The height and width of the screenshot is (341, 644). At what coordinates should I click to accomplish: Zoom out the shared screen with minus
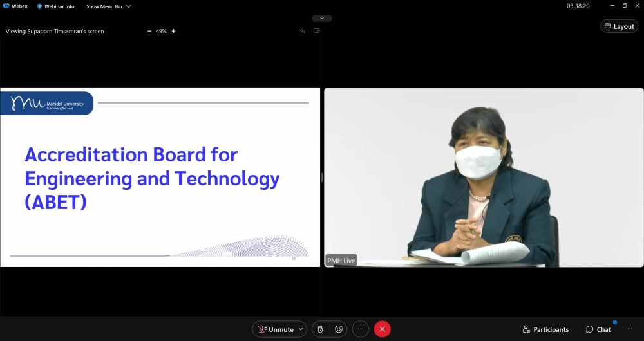click(149, 31)
